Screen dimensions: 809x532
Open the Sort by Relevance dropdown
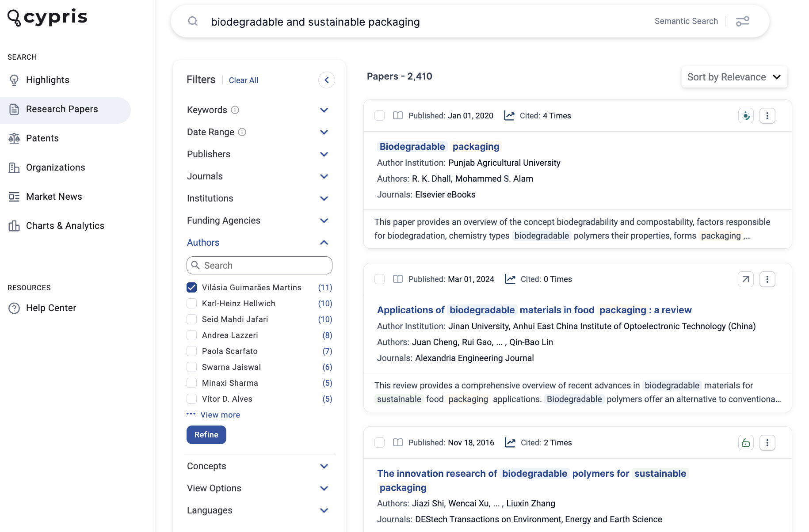click(x=734, y=77)
